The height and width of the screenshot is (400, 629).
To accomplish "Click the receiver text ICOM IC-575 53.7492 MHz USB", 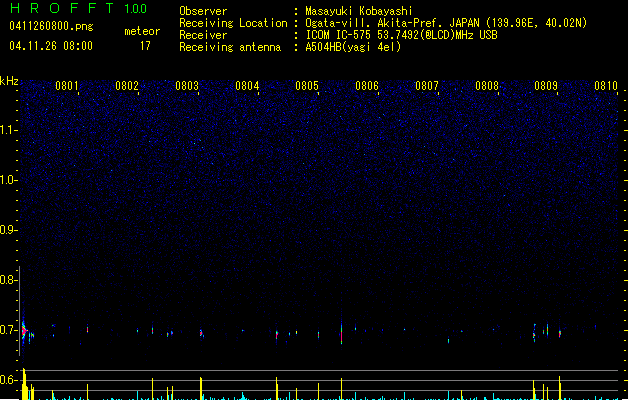I will click(x=401, y=35).
